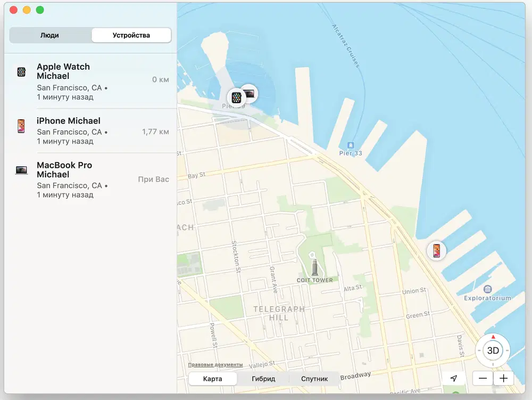Switch to the Люди tab
Viewport: 532px width, 400px height.
pyautogui.click(x=50, y=35)
